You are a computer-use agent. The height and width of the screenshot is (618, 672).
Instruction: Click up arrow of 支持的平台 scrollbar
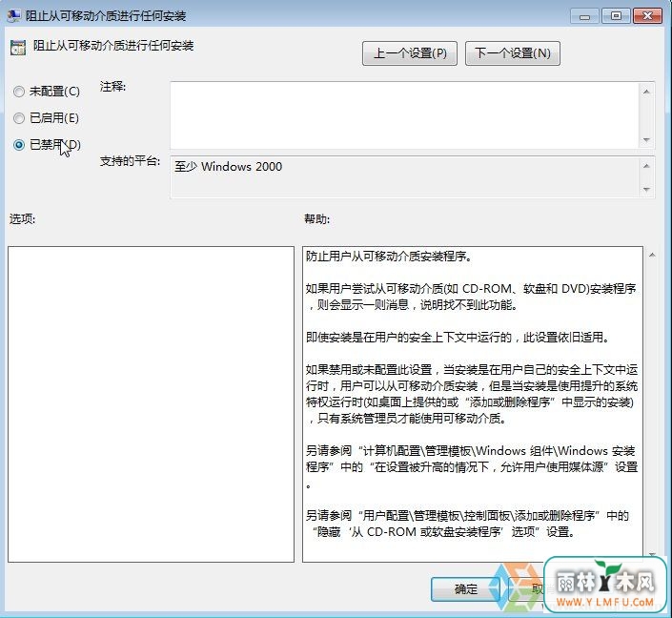coord(646,166)
